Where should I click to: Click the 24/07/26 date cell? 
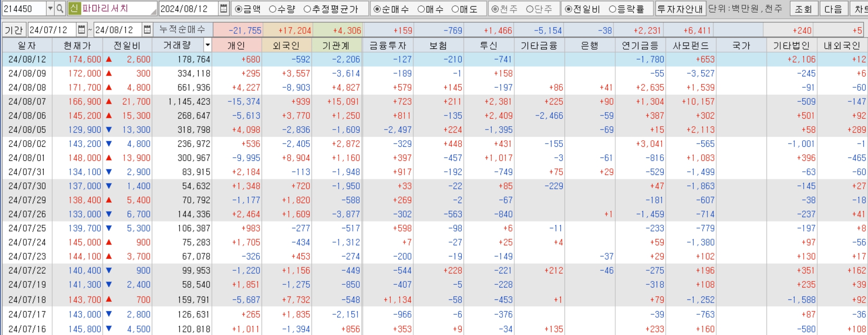point(27,214)
